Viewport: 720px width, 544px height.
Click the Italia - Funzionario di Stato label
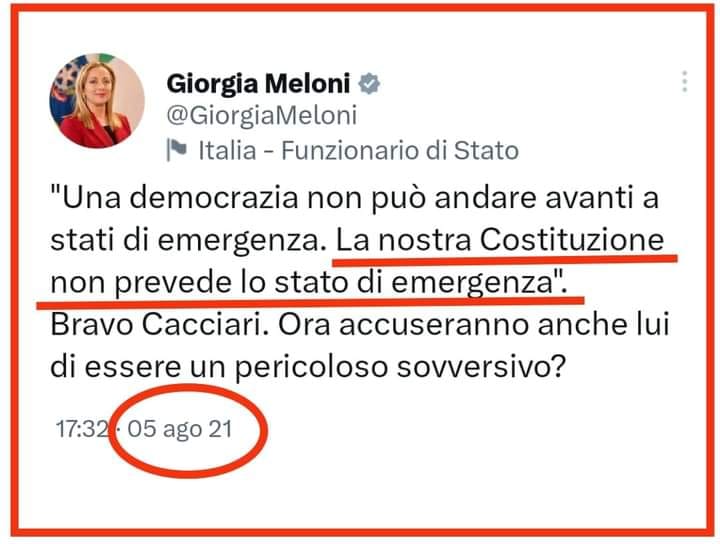coord(358,151)
